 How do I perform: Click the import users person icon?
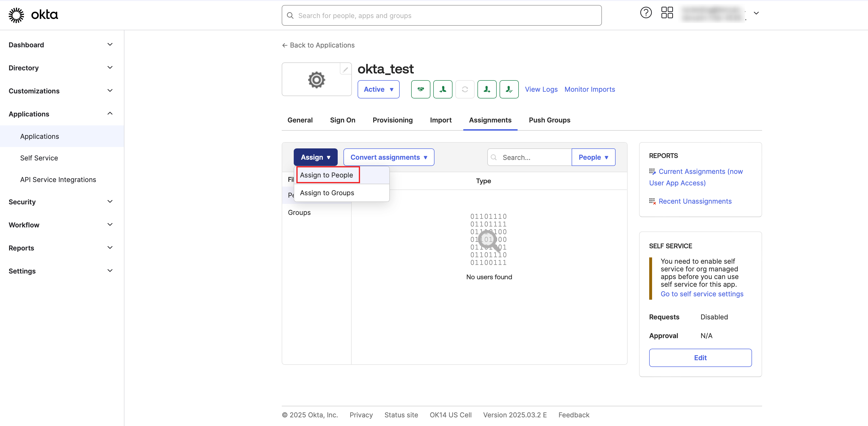pos(443,89)
